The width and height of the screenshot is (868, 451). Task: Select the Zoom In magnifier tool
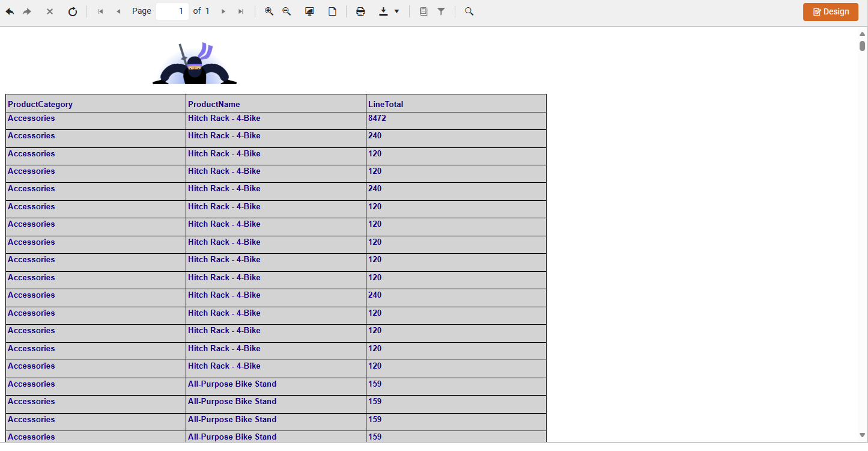tap(269, 11)
